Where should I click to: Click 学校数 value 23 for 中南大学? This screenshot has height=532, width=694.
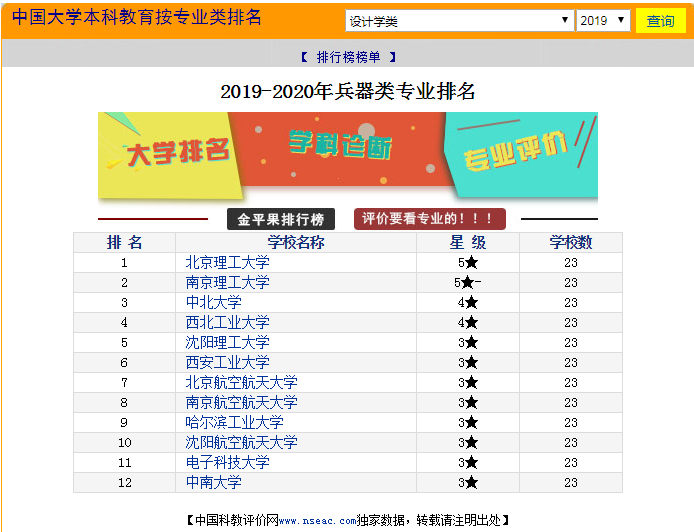tap(571, 482)
